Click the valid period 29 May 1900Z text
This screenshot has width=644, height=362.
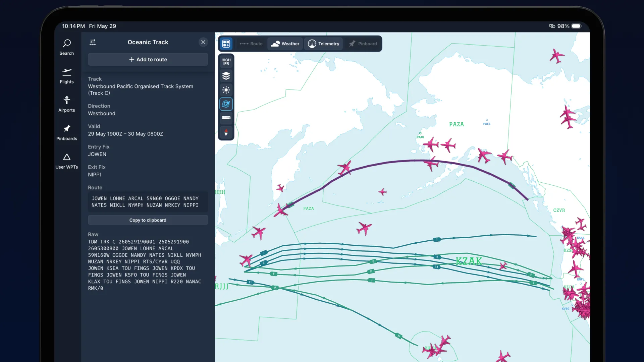pos(125,134)
